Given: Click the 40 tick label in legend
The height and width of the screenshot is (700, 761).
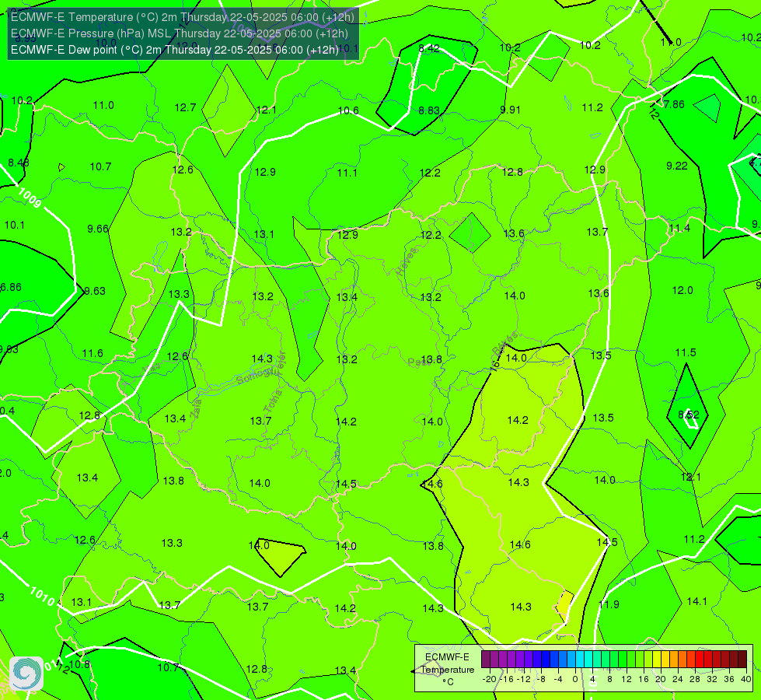Looking at the screenshot, I should [x=746, y=679].
